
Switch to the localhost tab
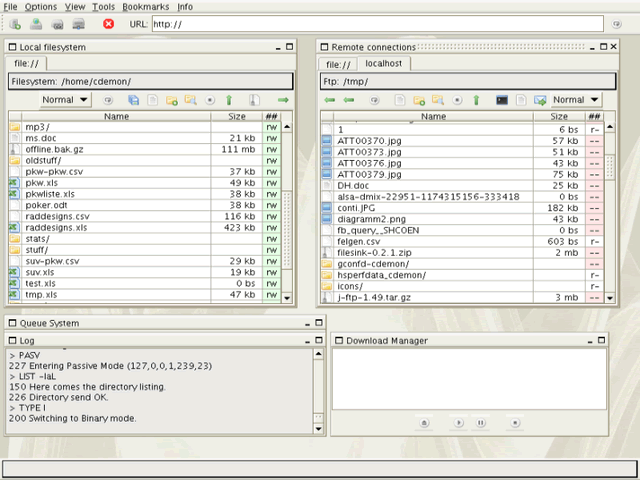coord(385,64)
